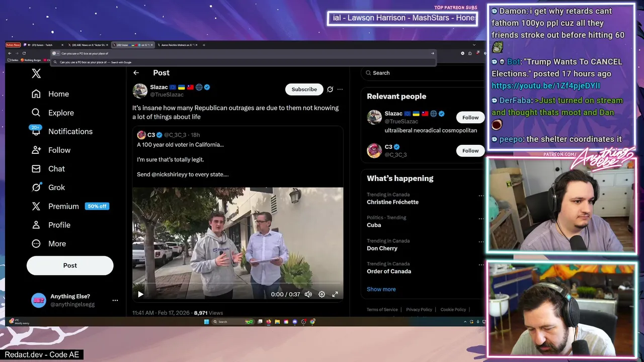644x362 pixels.
Task: Click the Profile person icon
Action: point(36,225)
